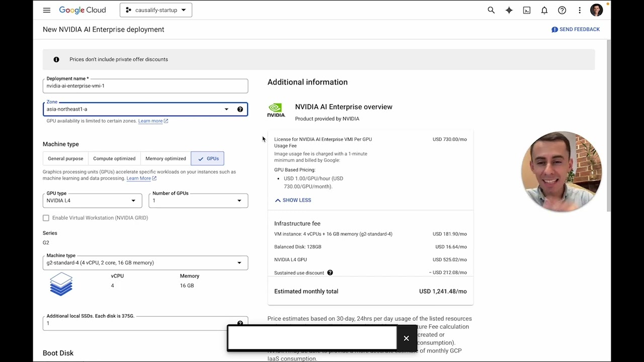Click 'USD 181.90/mo' VM instance price
This screenshot has width=644, height=362.
point(450,234)
